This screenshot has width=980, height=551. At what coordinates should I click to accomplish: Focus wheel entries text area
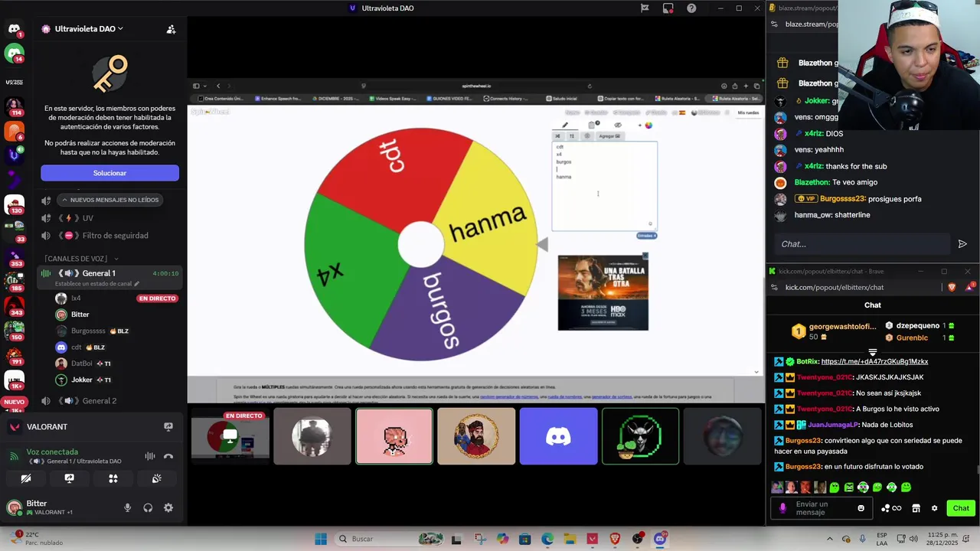click(605, 186)
